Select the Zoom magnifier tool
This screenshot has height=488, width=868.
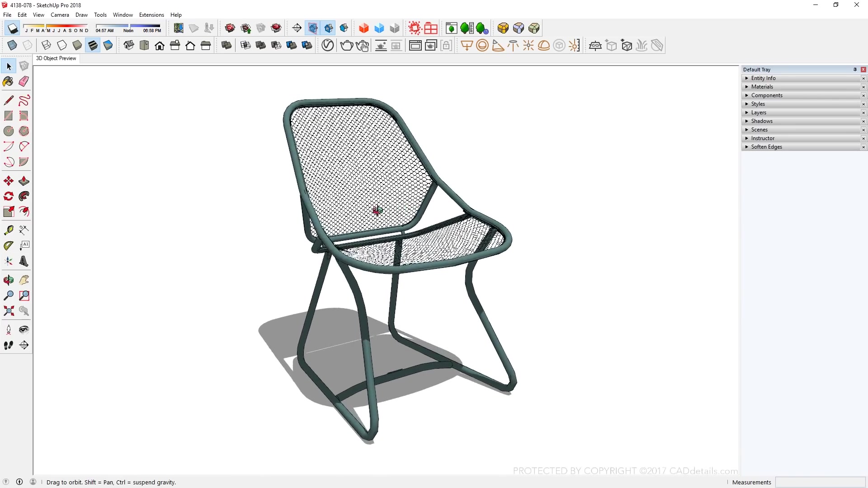(9, 296)
